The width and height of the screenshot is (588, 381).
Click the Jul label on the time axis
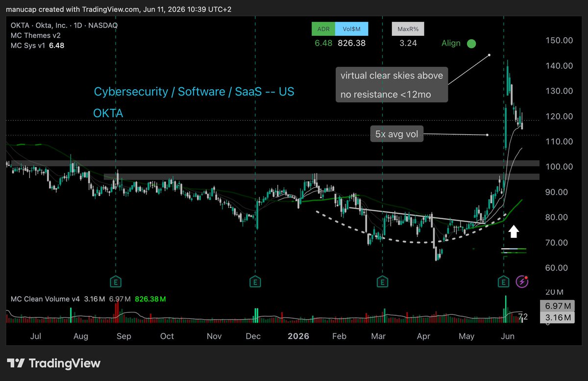pos(35,336)
